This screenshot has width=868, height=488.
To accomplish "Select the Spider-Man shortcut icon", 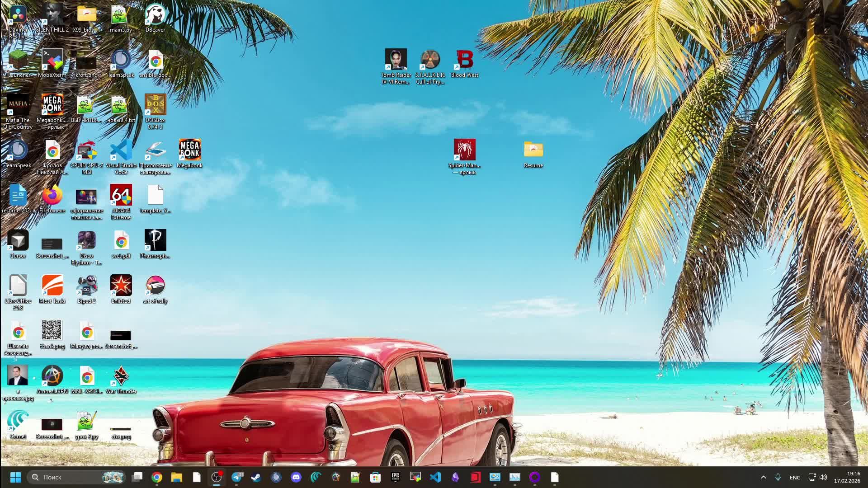I will [464, 150].
